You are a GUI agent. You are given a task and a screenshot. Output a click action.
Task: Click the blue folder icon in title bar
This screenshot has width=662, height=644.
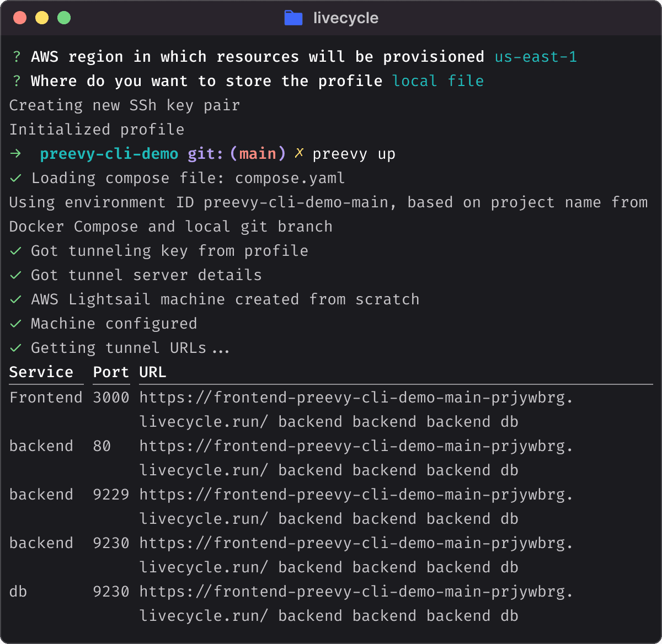(x=293, y=18)
